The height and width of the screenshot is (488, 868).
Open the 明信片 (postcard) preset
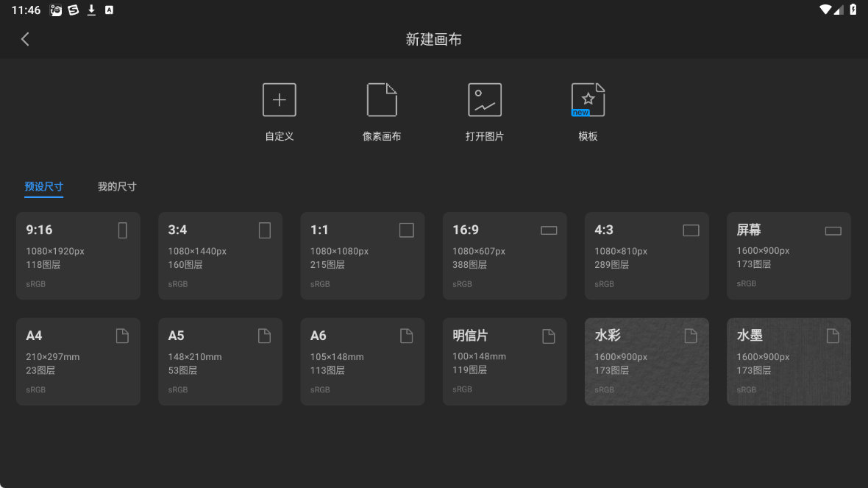504,361
